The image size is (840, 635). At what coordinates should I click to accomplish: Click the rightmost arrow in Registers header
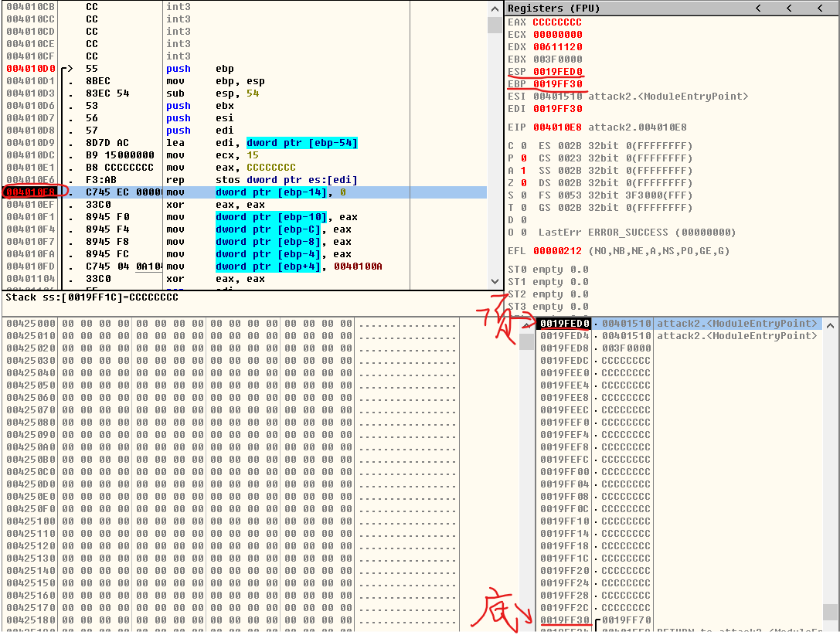click(820, 8)
